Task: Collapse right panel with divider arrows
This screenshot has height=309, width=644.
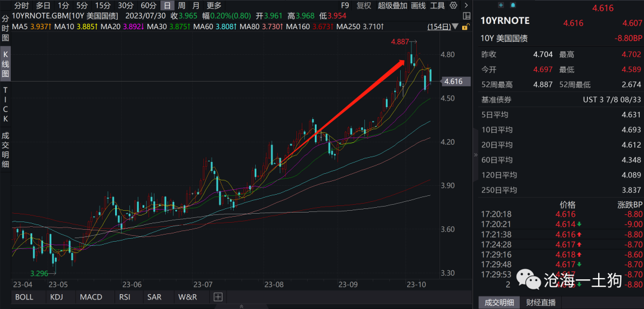Action: point(476,155)
